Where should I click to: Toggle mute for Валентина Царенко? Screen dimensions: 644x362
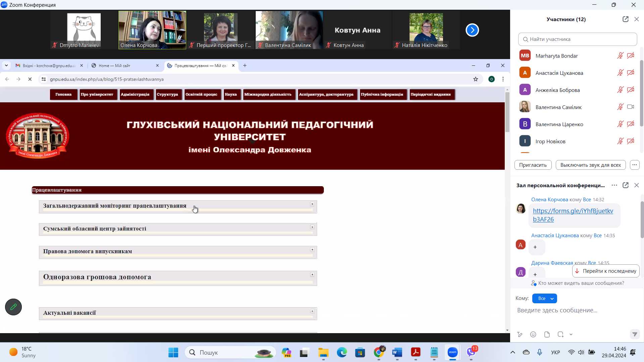[x=620, y=124]
